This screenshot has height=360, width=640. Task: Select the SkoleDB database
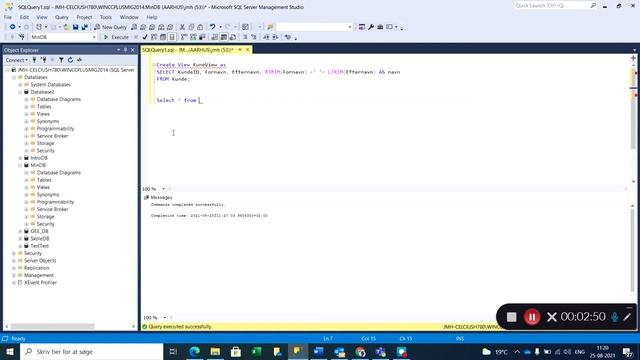tap(40, 239)
